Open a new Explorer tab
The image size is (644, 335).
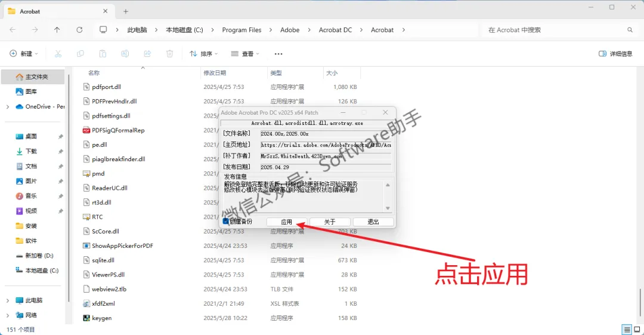(x=126, y=11)
